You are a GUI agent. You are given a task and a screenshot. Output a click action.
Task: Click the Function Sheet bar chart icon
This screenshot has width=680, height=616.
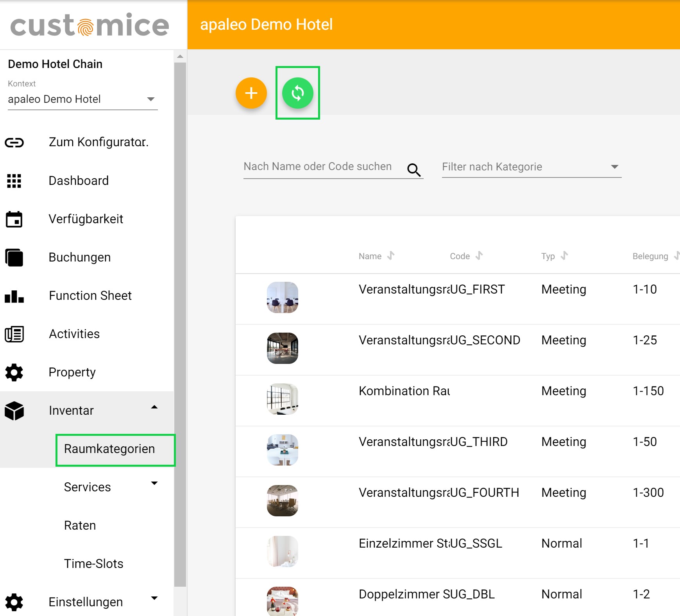(x=14, y=296)
